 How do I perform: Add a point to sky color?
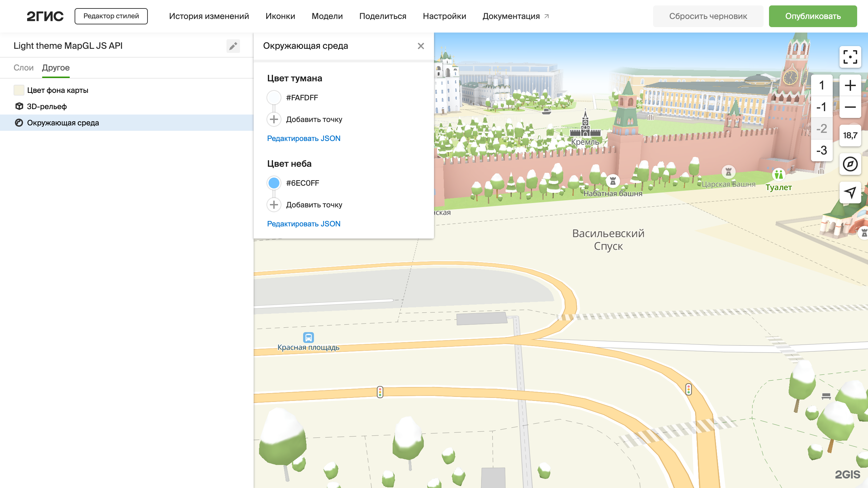click(274, 205)
